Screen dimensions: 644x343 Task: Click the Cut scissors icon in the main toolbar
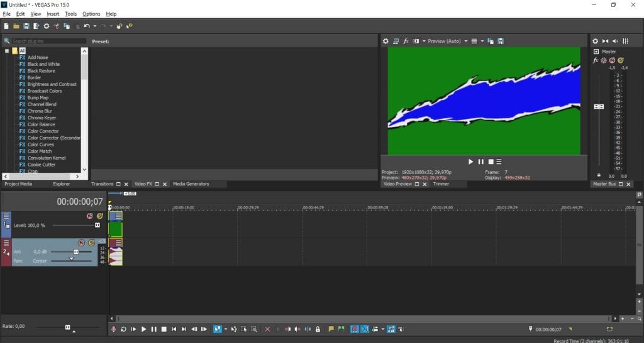pos(56,26)
